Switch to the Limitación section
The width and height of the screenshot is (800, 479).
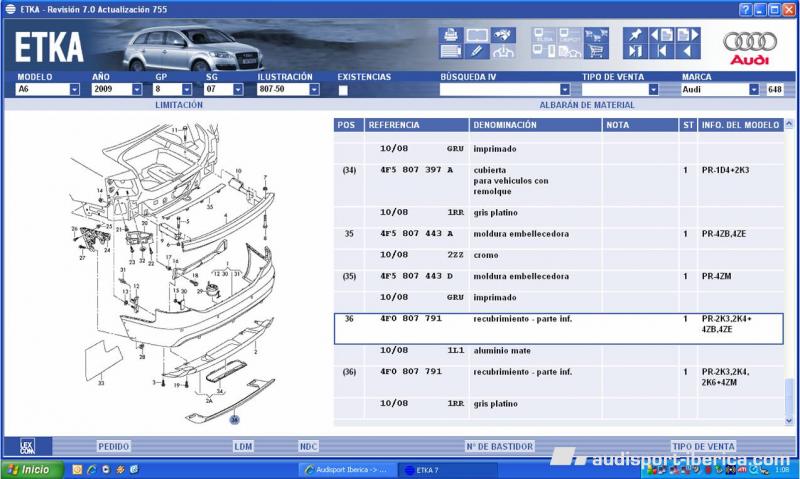pos(179,105)
